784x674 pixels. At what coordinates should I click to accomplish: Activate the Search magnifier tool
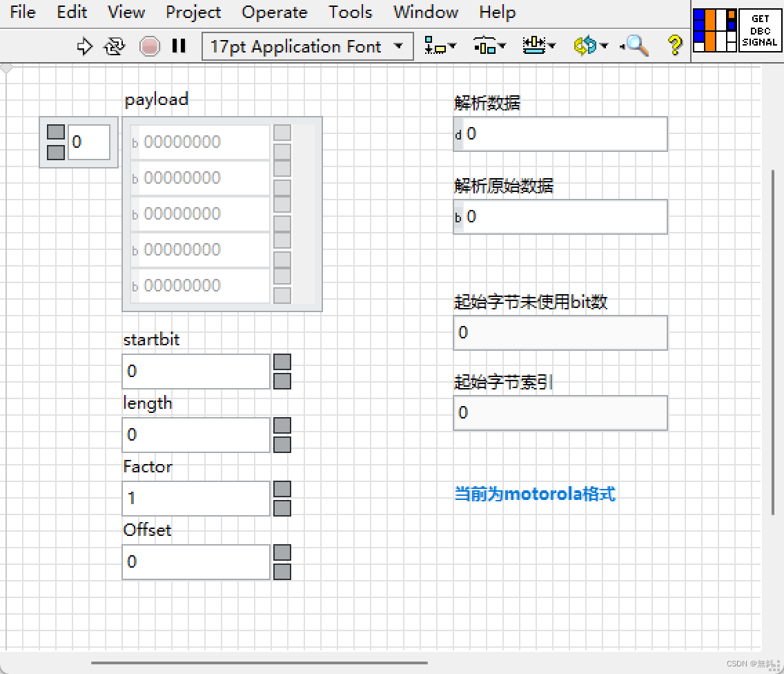click(635, 46)
